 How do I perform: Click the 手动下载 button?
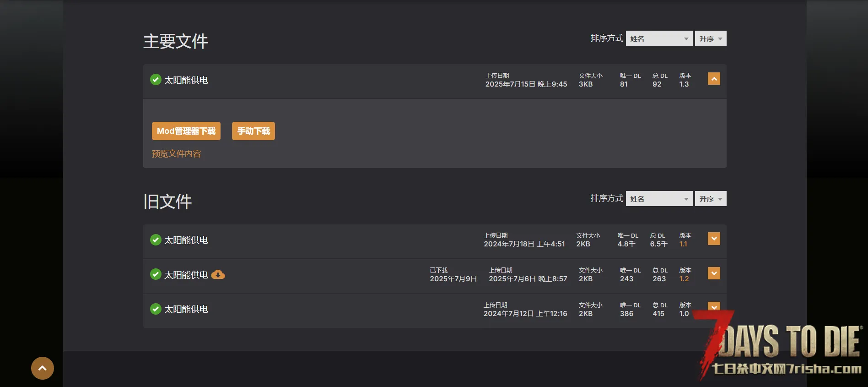(253, 131)
